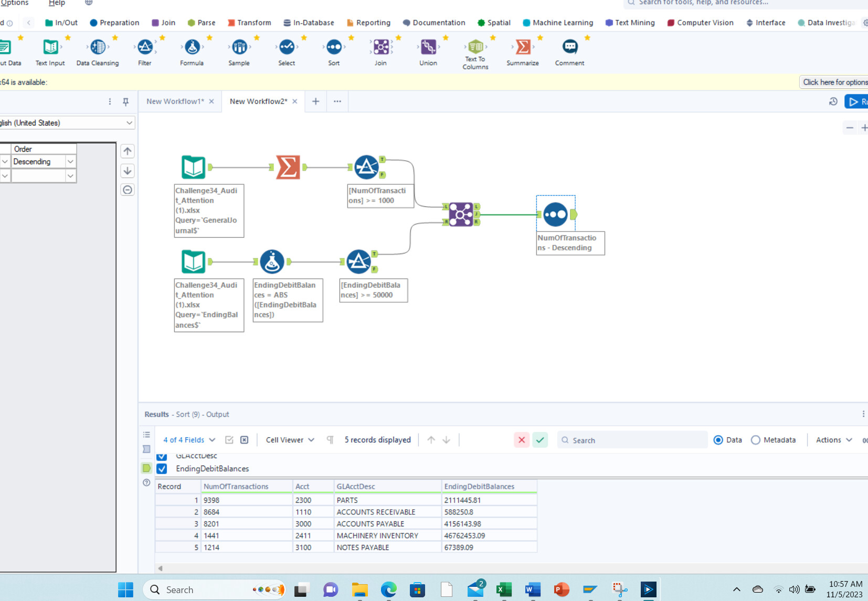868x601 pixels.
Task: Select the Join node on canvas
Action: coord(461,214)
